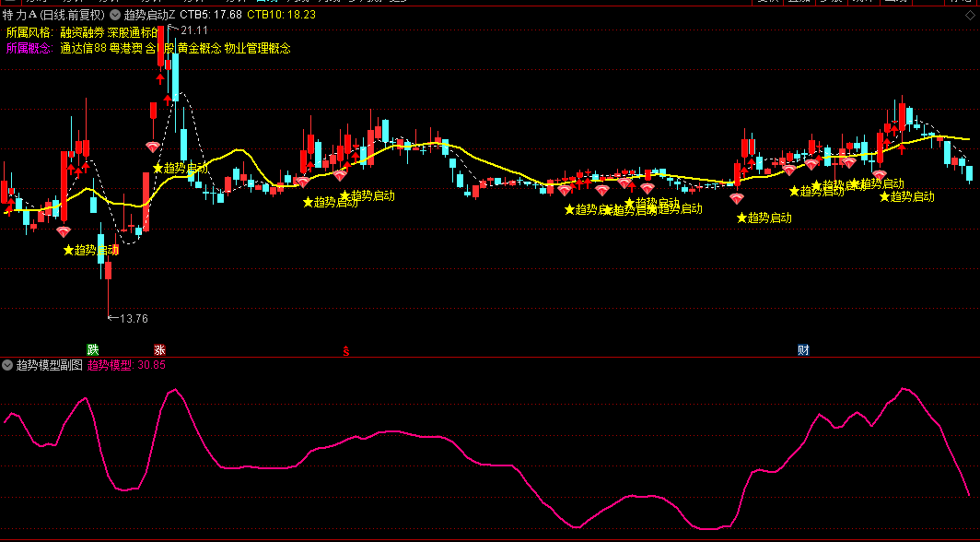Viewport: 980px width, 542px height.
Task: Click the pink 趋势模型: 30.85 value
Action: pos(126,365)
